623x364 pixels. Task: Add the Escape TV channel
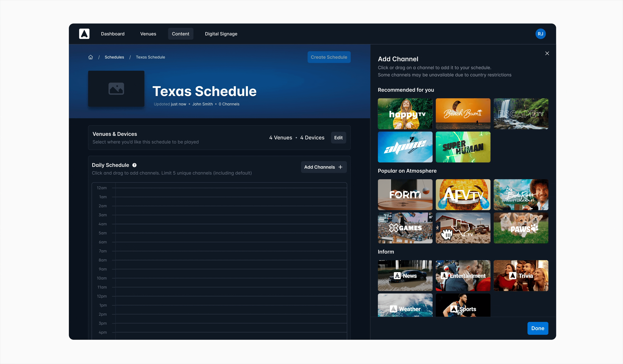pos(521,114)
